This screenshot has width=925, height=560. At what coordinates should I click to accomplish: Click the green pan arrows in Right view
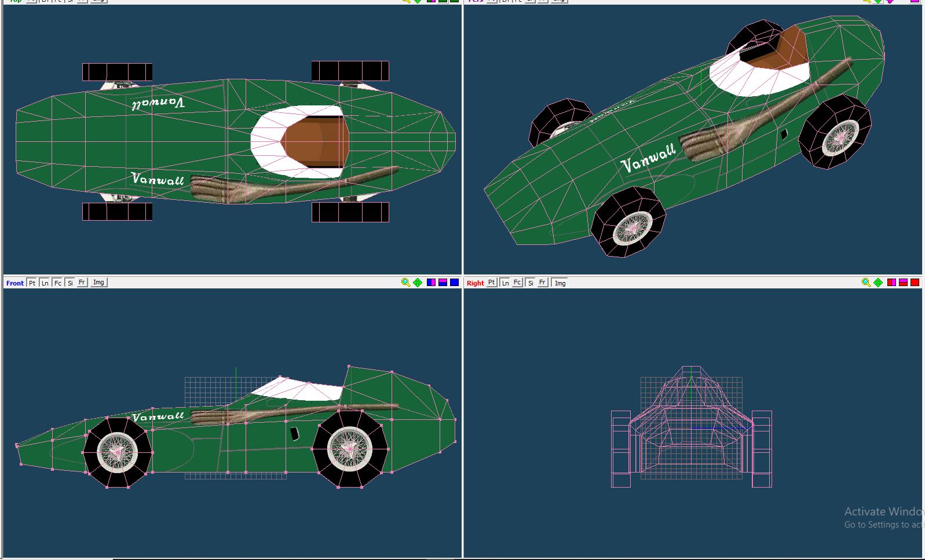pyautogui.click(x=878, y=283)
